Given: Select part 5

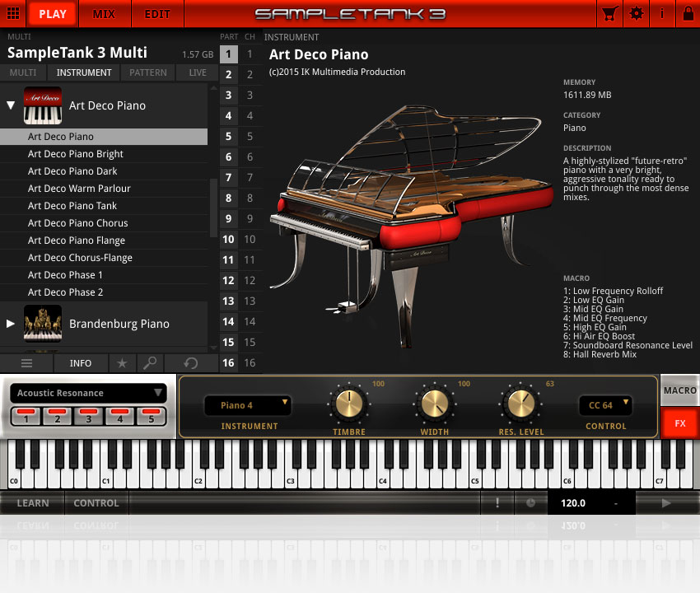Looking at the screenshot, I should pyautogui.click(x=229, y=136).
